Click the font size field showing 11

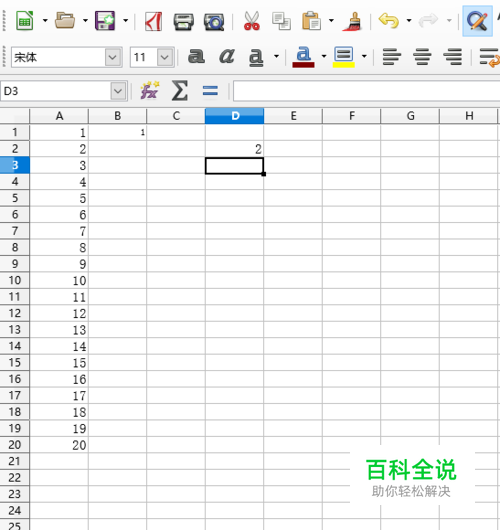tap(144, 57)
